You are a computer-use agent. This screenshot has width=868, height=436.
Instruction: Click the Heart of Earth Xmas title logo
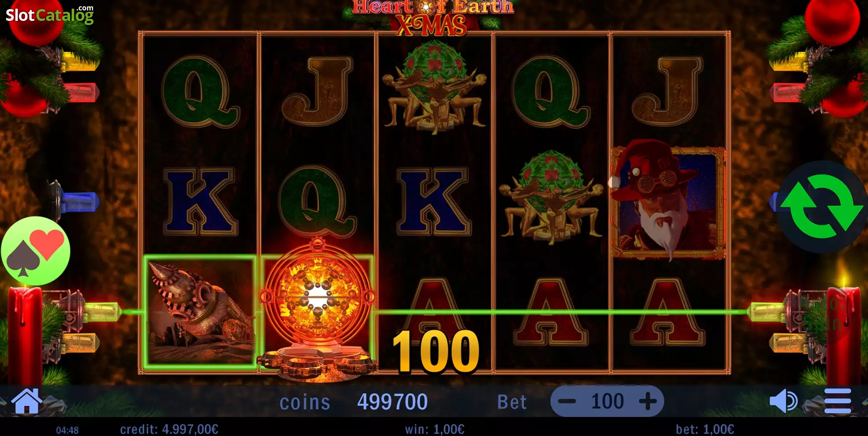(433, 17)
